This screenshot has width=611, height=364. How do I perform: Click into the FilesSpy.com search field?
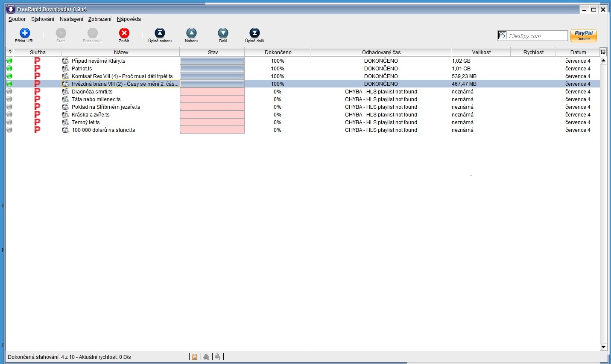pos(537,36)
